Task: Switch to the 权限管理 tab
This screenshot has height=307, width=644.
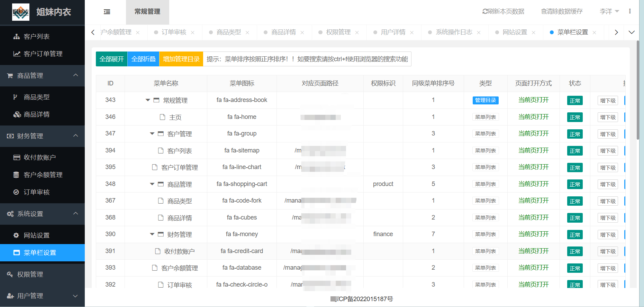Action: coord(338,32)
